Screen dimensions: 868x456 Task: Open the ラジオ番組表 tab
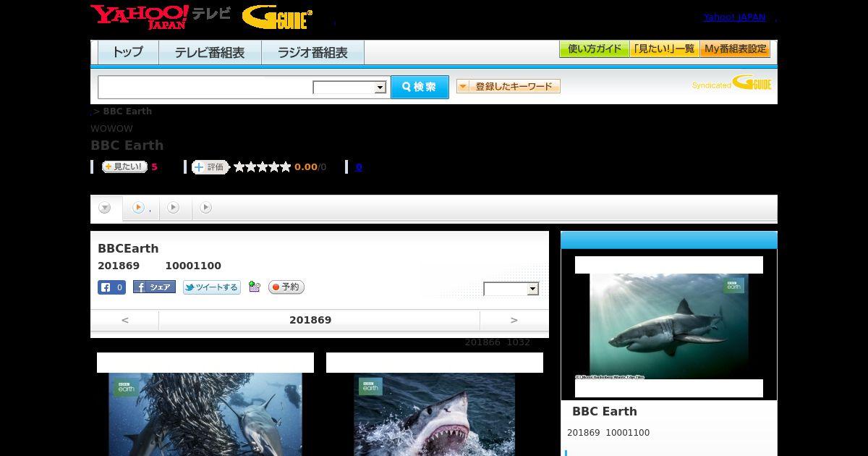pyautogui.click(x=312, y=52)
